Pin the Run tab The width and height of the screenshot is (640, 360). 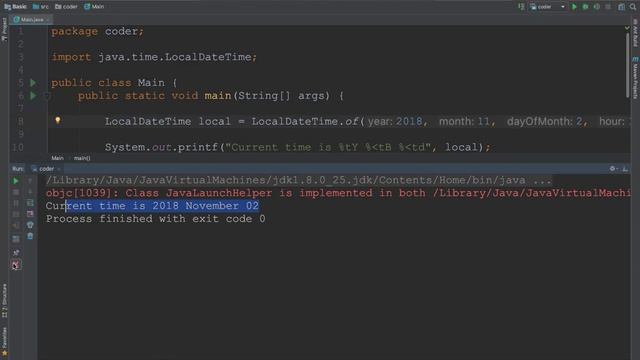tap(16, 253)
